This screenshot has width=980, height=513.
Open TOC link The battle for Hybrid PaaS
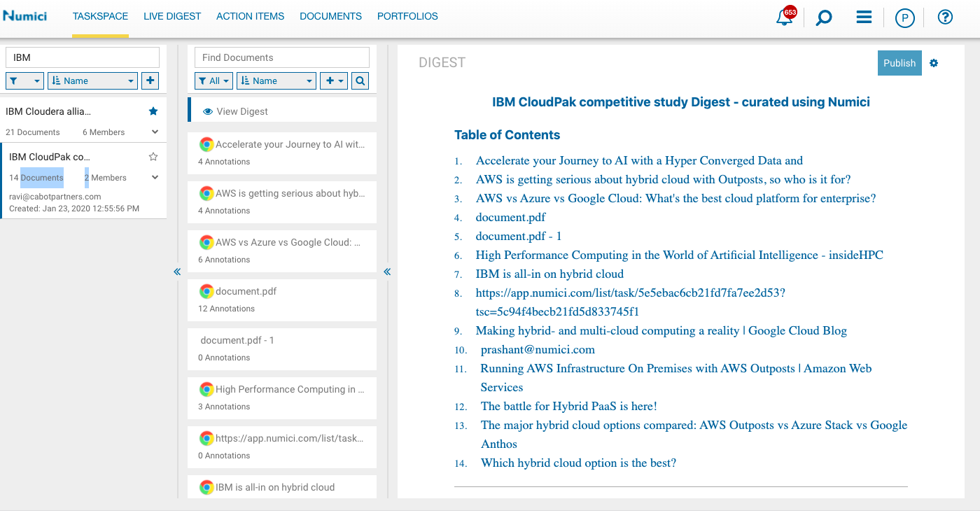coord(568,406)
